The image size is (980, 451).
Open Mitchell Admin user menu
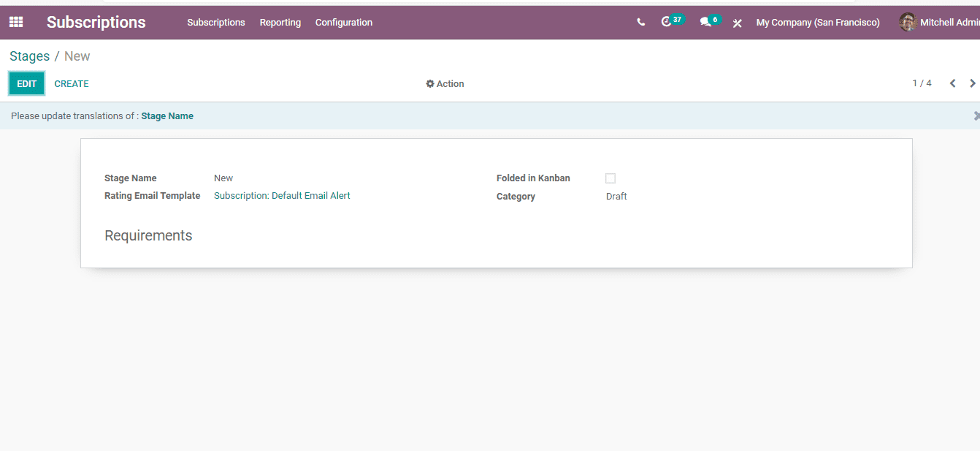coord(939,23)
